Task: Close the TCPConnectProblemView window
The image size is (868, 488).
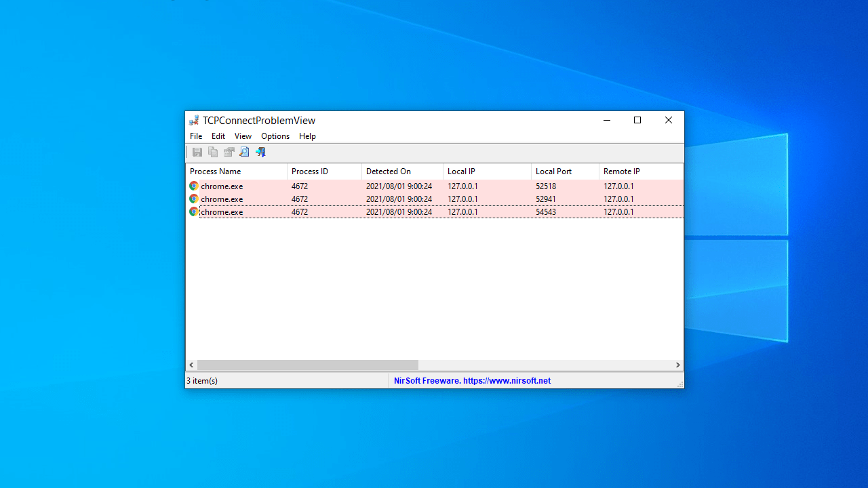Action: pyautogui.click(x=669, y=120)
